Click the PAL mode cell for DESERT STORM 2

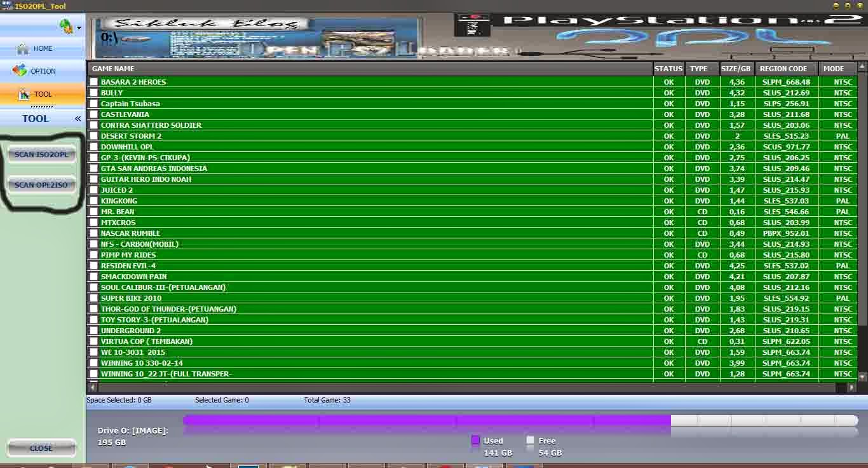843,136
